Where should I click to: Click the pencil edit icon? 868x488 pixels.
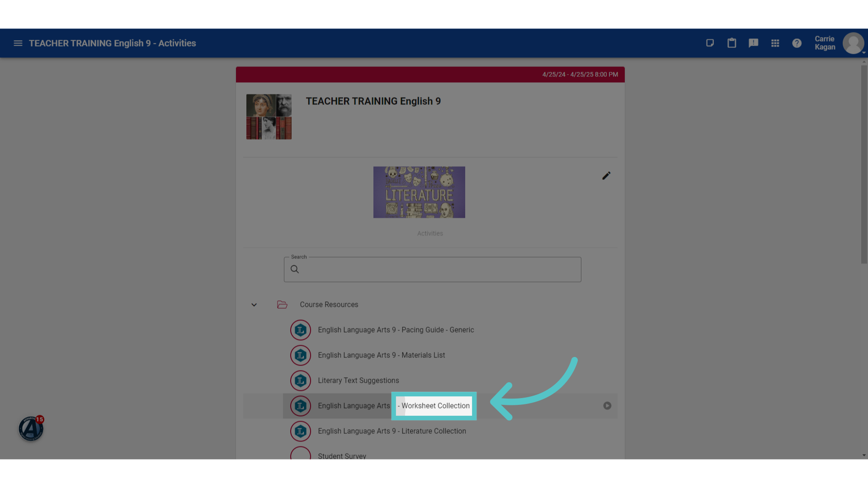[x=606, y=176]
